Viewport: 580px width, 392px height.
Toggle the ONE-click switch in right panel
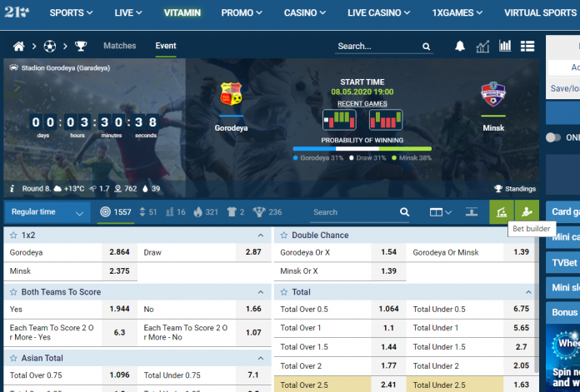[x=553, y=138]
